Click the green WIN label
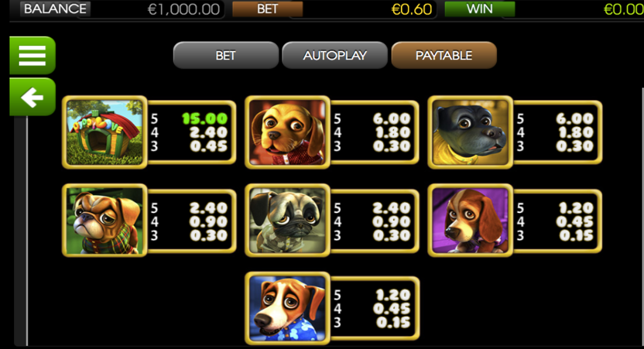This screenshot has width=644, height=349. click(480, 9)
